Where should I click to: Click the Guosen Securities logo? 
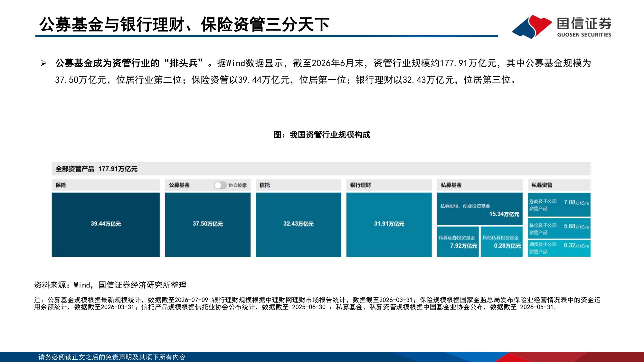pyautogui.click(x=562, y=27)
